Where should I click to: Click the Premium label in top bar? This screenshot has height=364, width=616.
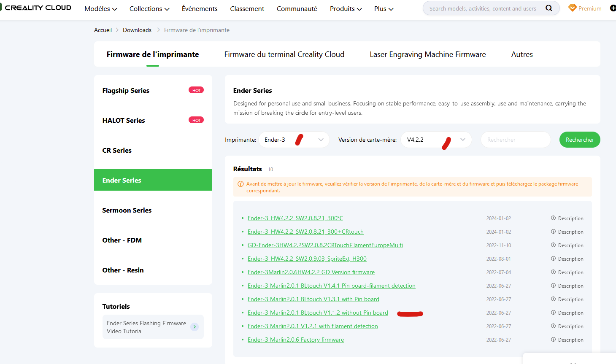(x=590, y=8)
